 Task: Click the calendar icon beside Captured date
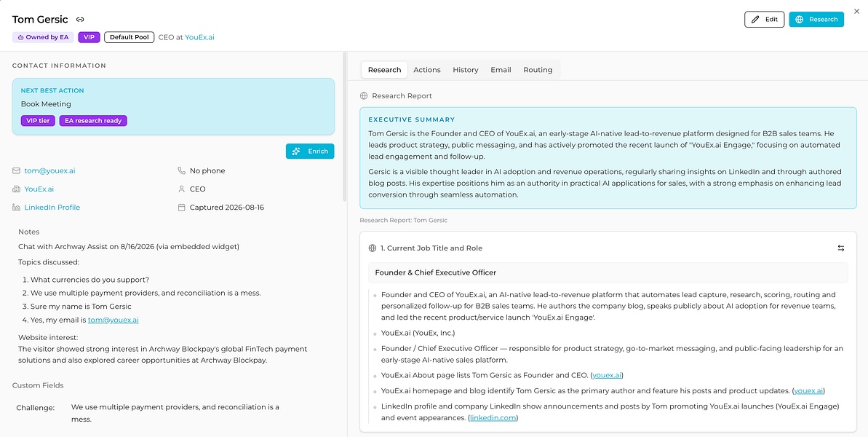tap(182, 207)
